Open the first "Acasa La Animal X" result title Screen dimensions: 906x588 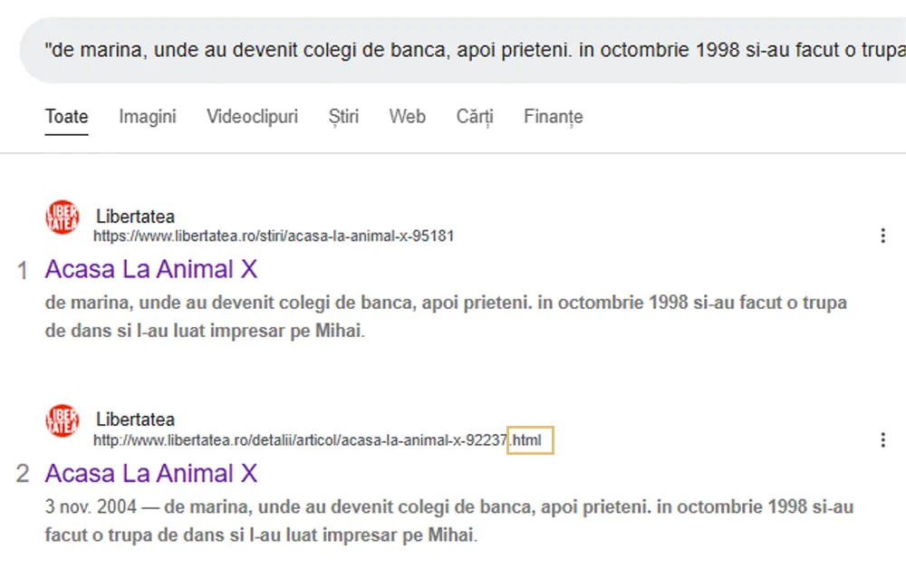point(151,269)
